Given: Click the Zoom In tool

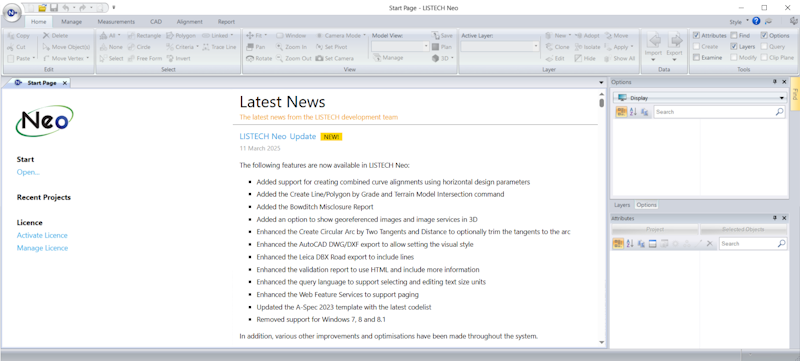Looking at the screenshot, I should pyautogui.click(x=292, y=47).
